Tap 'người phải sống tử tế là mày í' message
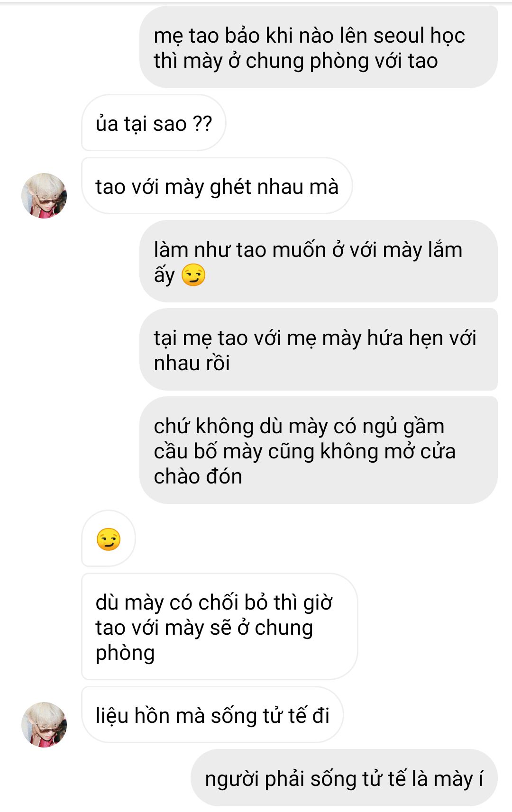The image size is (512, 812). click(344, 778)
